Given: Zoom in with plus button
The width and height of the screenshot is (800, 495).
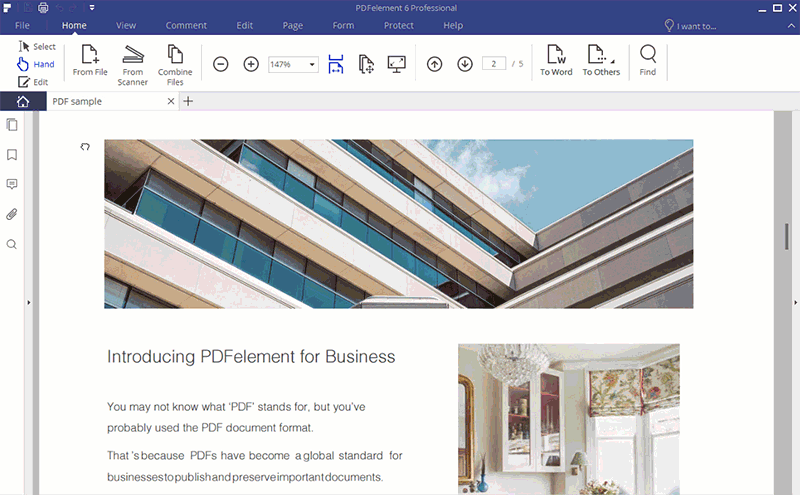Looking at the screenshot, I should click(x=251, y=64).
